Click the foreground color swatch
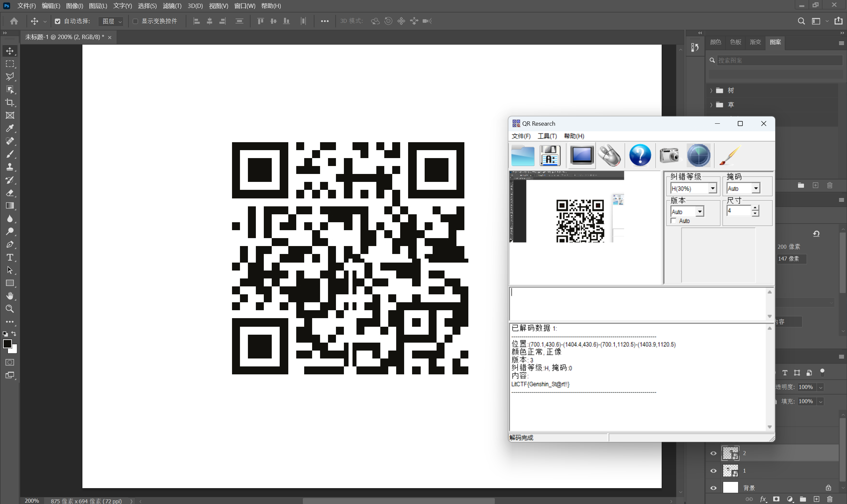 point(7,344)
